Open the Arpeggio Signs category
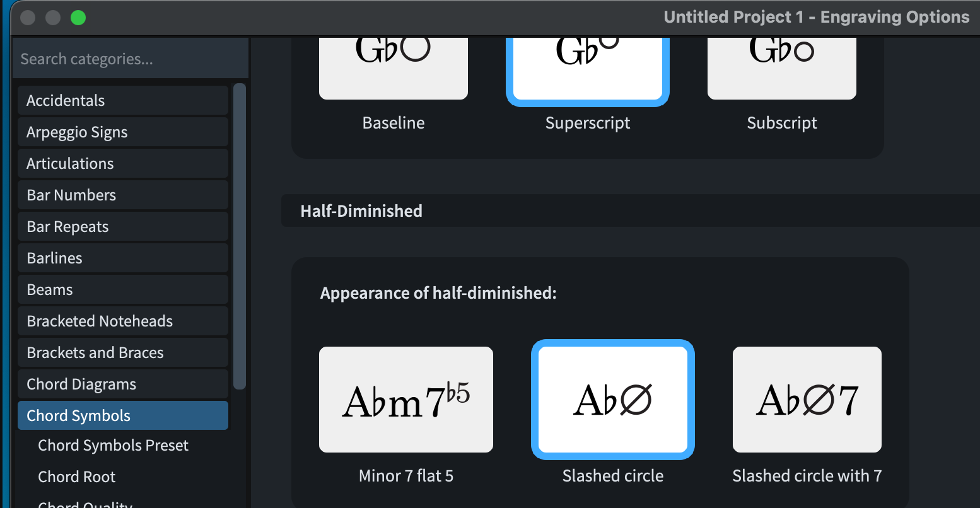The width and height of the screenshot is (980, 508). coord(122,132)
